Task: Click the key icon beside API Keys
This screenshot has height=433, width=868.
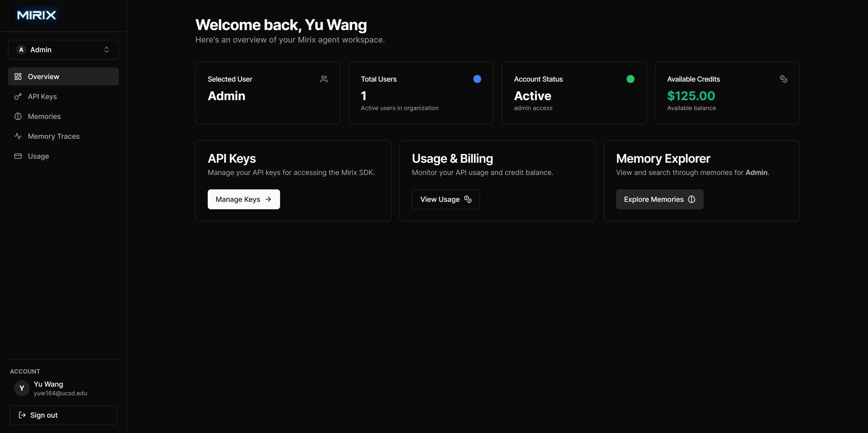Action: tap(18, 97)
